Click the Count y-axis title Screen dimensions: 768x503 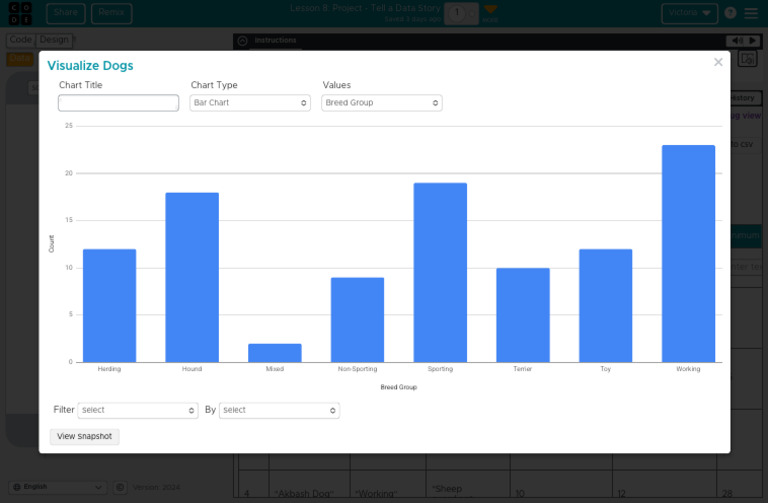(x=51, y=244)
